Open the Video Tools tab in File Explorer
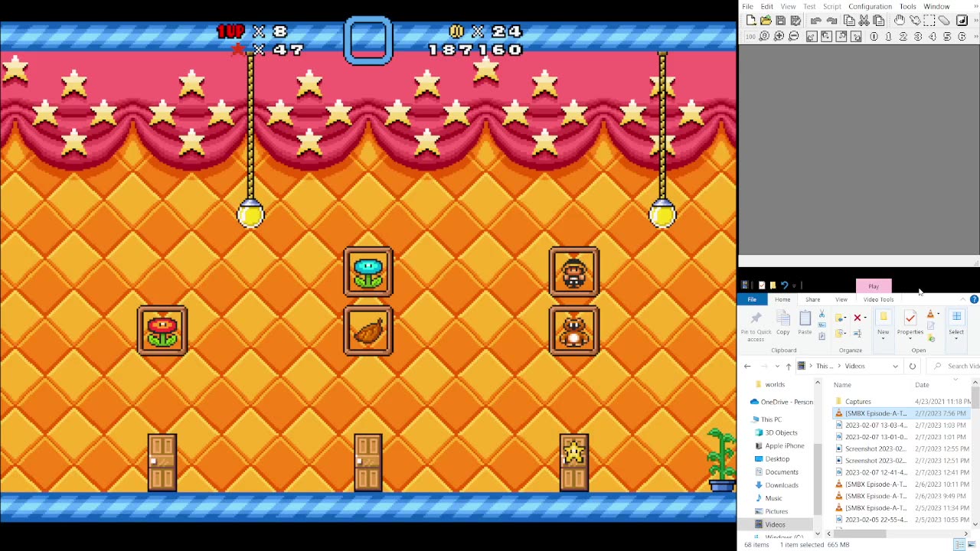980x551 pixels. (x=878, y=299)
